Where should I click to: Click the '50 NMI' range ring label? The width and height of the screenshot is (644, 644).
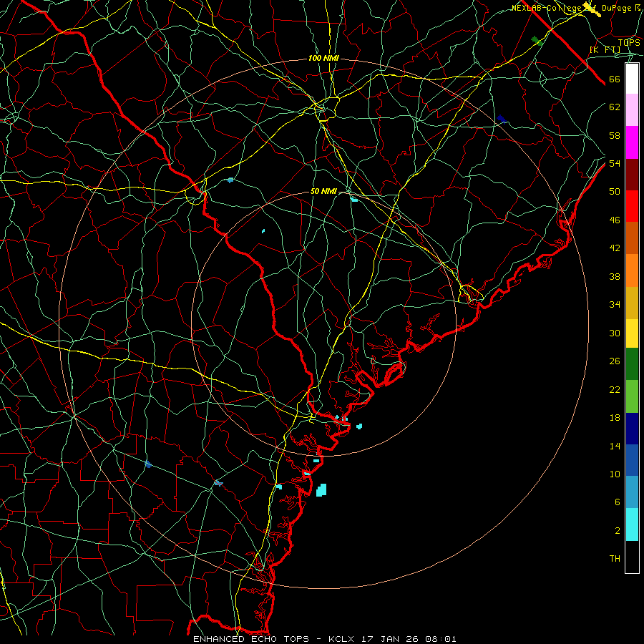tap(323, 191)
